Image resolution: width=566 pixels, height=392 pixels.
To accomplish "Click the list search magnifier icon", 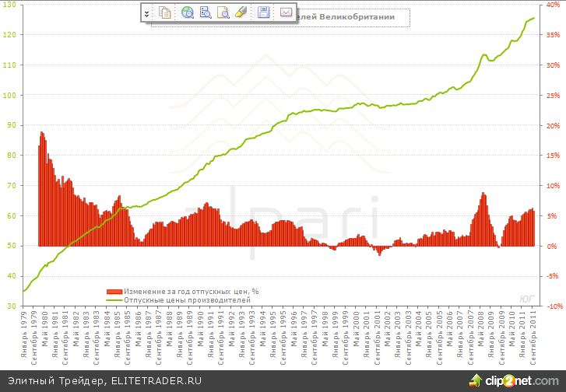I will click(206, 12).
